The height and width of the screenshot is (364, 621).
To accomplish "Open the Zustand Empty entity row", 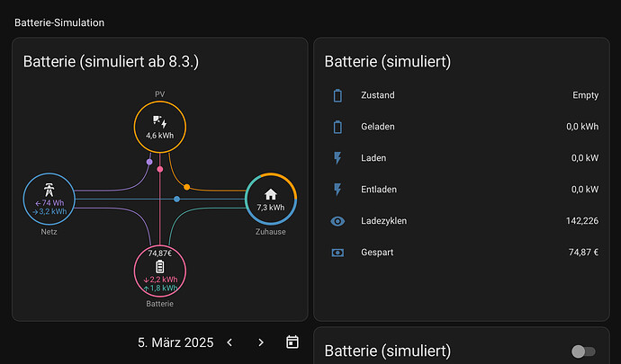I will click(462, 95).
